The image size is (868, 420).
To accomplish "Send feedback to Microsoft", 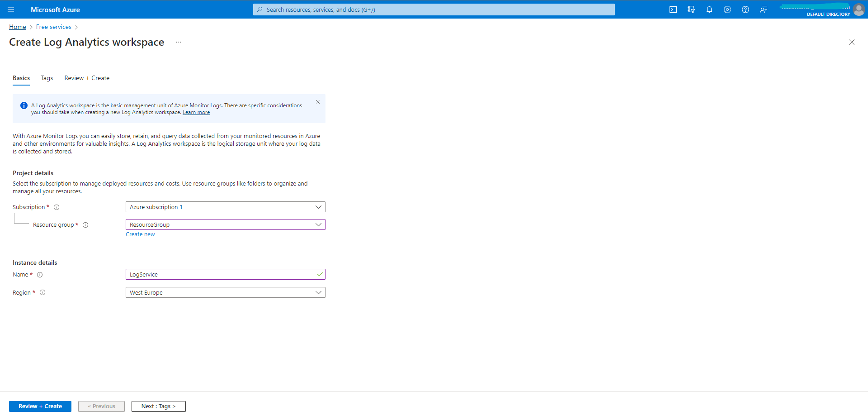I will point(764,9).
